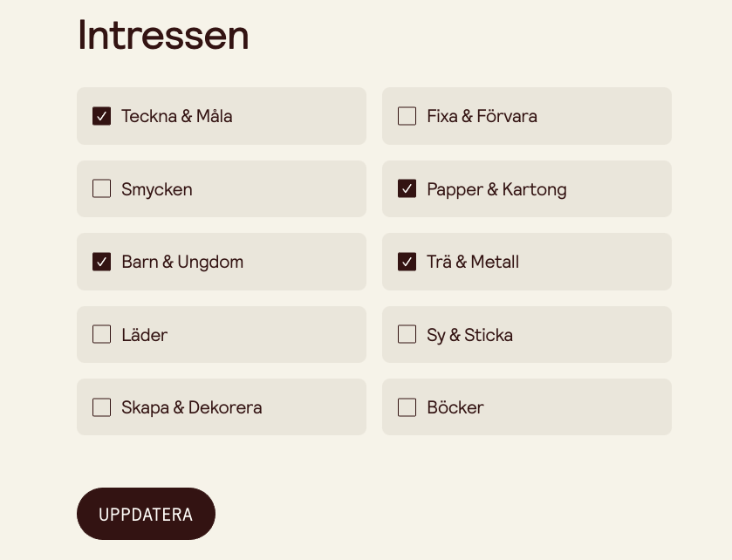Click the "Böcker" label text

455,407
